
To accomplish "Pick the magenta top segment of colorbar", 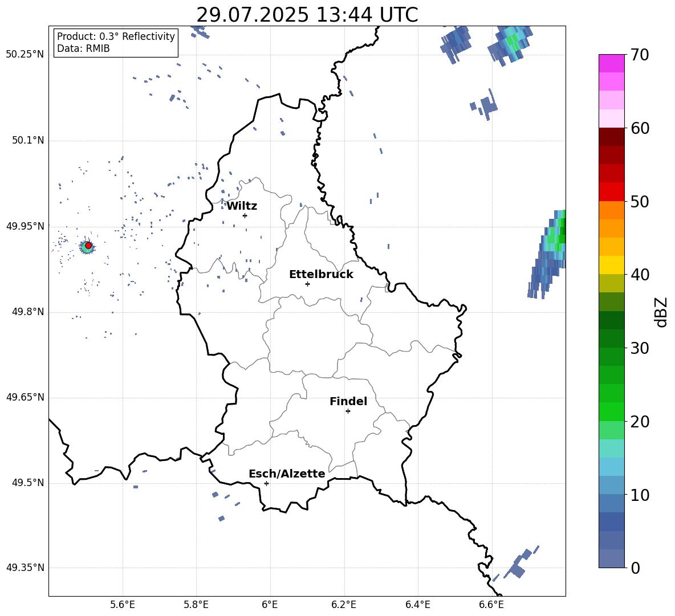I will click(612, 63).
